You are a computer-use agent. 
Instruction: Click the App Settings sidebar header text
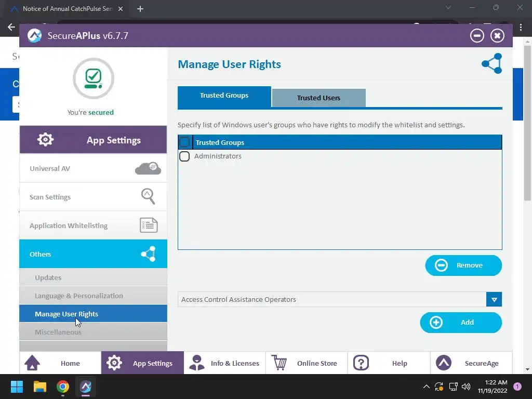pyautogui.click(x=114, y=140)
